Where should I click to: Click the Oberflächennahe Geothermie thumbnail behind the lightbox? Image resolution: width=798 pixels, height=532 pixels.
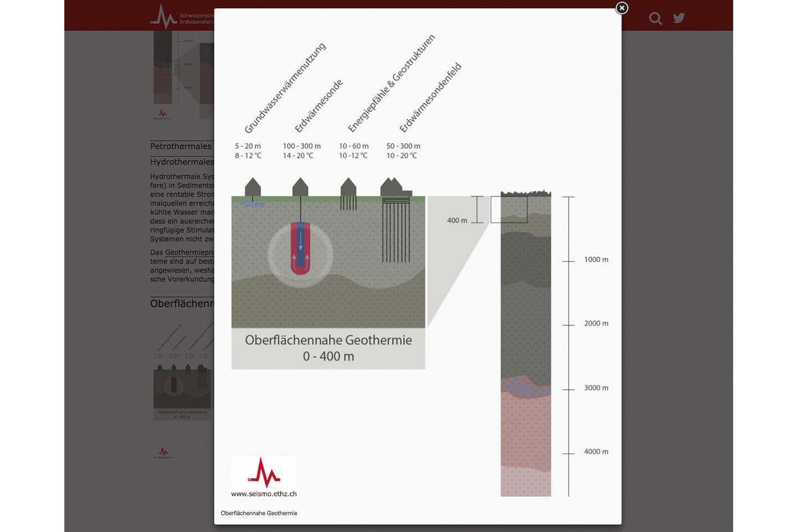[x=183, y=372]
